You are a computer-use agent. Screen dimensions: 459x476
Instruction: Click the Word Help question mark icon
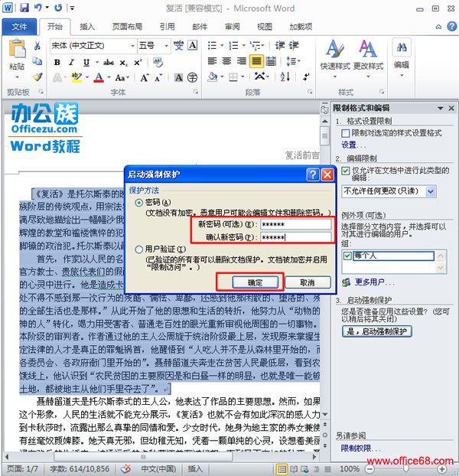(x=451, y=27)
